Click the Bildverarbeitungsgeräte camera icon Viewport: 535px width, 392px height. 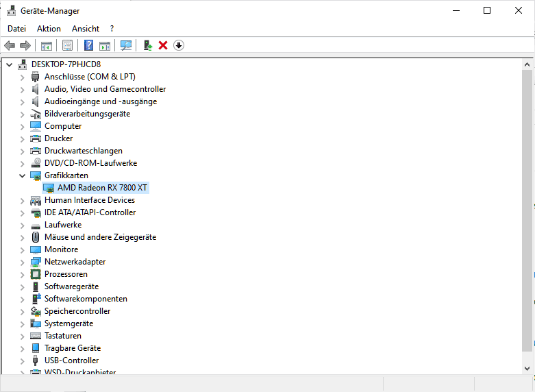pyautogui.click(x=36, y=114)
